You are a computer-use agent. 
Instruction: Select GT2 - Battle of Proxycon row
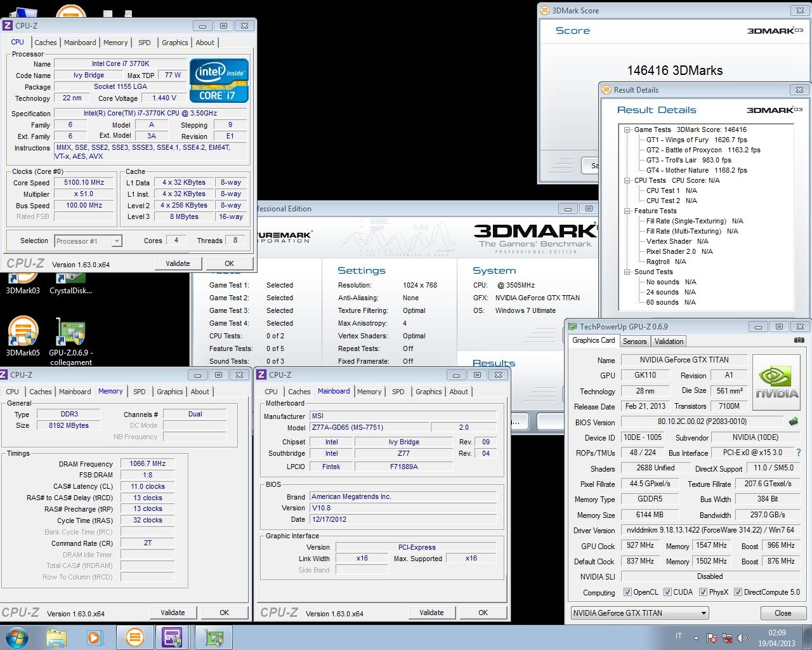(x=703, y=150)
